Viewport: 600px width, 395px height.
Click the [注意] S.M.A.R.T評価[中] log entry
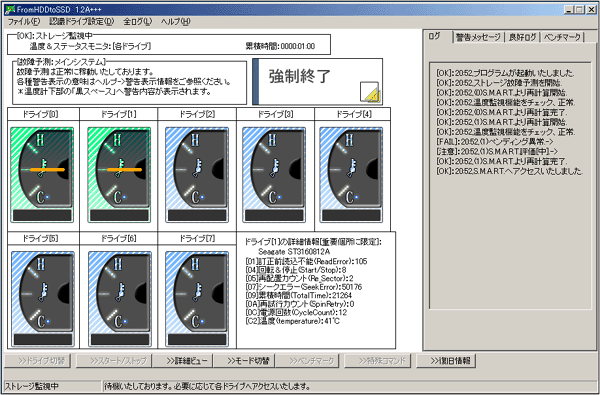pyautogui.click(x=497, y=152)
